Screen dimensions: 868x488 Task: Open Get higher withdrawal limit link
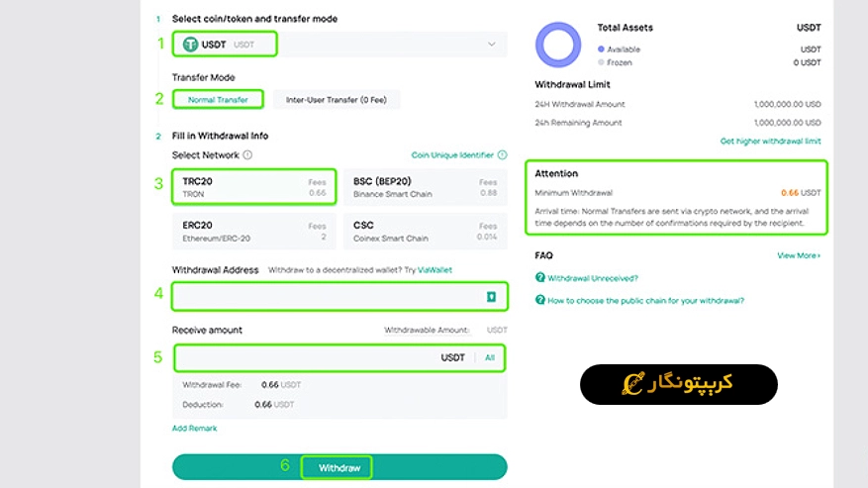pyautogui.click(x=770, y=142)
